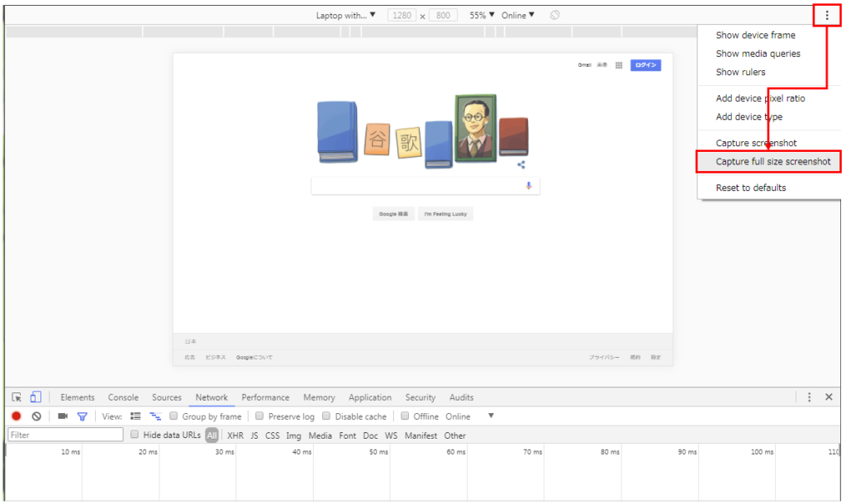Stop recording network log with red button
846x504 pixels.
pos(17,416)
